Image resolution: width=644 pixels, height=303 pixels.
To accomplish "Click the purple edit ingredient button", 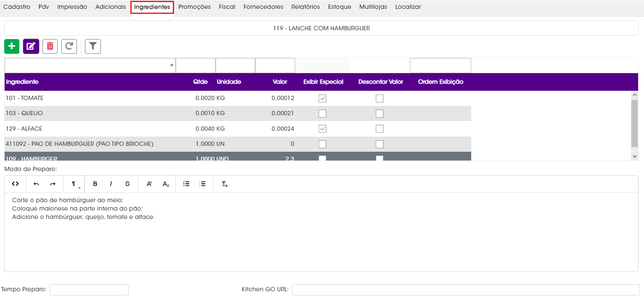I will 31,46.
